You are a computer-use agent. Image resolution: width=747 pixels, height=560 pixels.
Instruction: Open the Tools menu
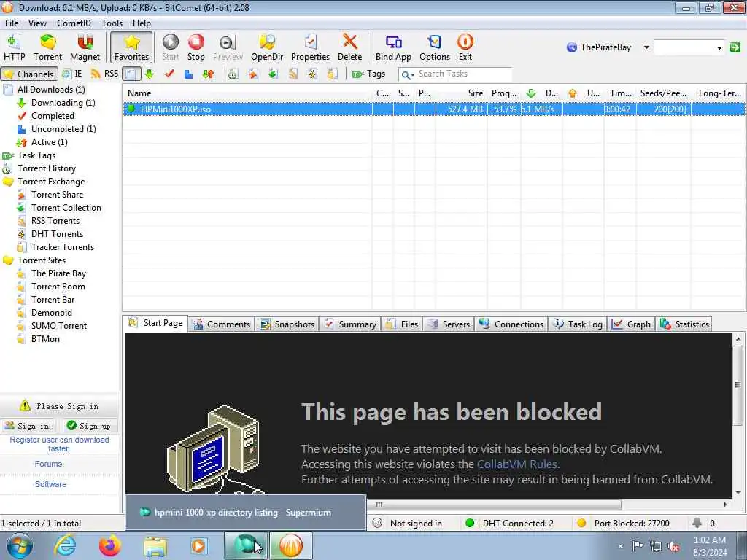click(112, 23)
